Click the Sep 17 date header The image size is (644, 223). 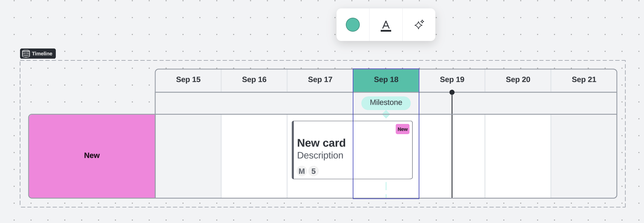[x=320, y=80]
